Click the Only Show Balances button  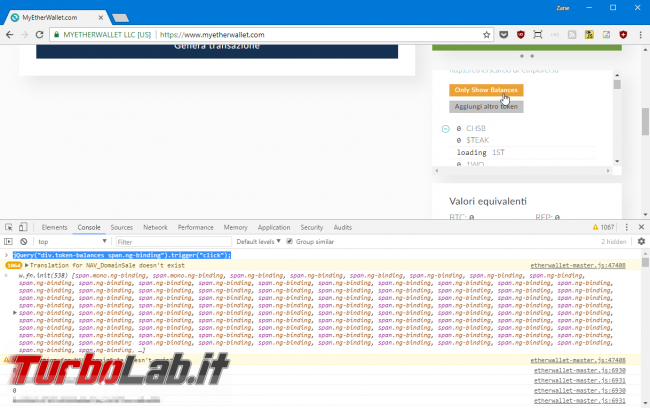pos(486,90)
